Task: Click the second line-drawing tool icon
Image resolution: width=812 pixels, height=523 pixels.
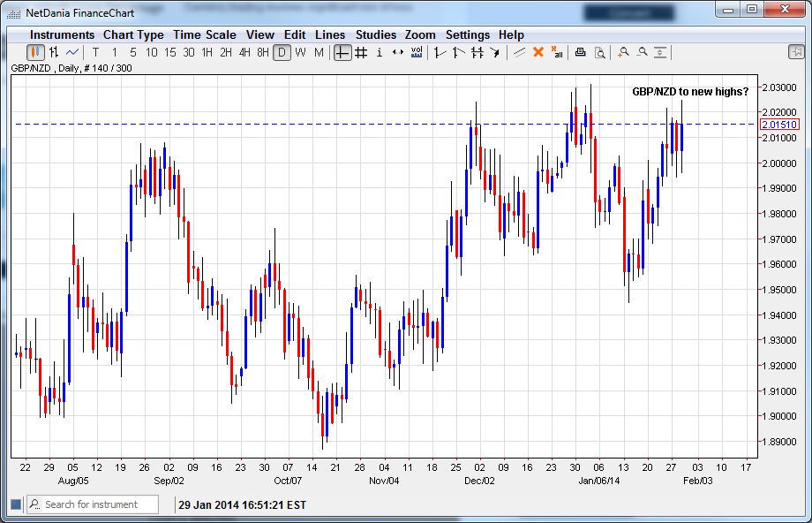Action: (x=458, y=52)
